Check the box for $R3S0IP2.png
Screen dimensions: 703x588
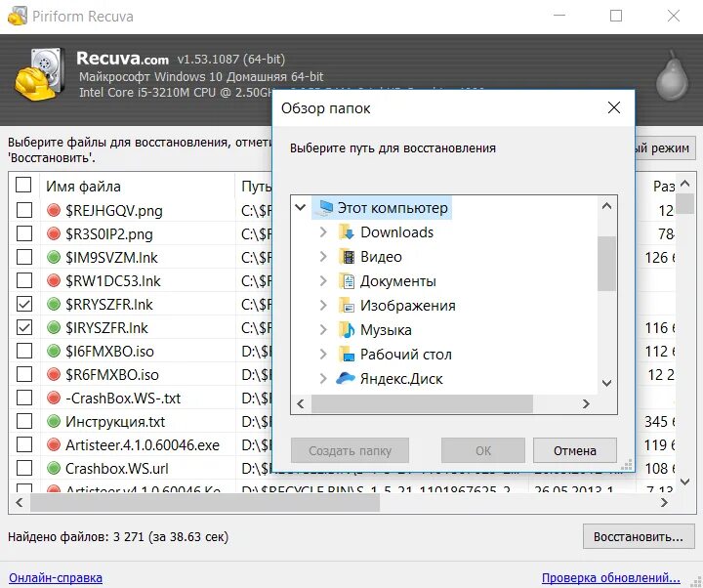(x=24, y=233)
